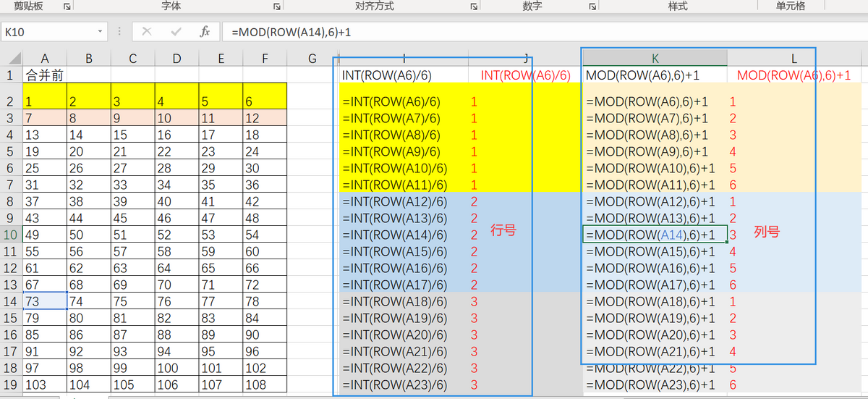The image size is (868, 399).
Task: Click the cell with value 73
Action: [x=45, y=301]
